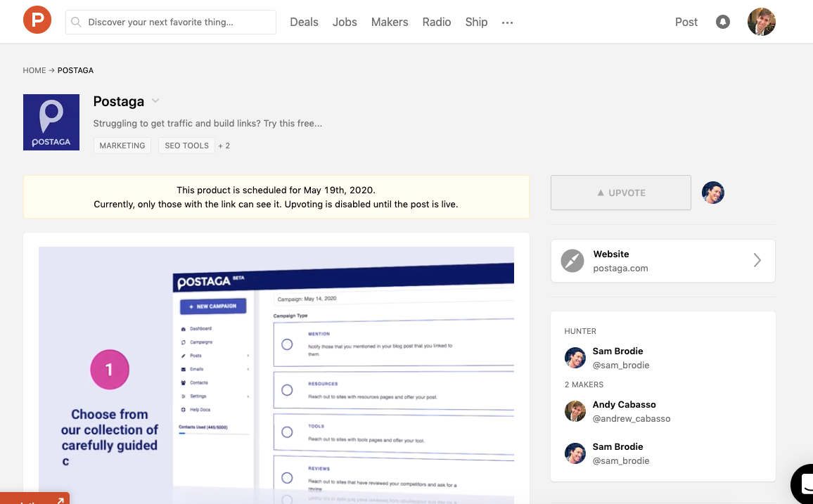Click the @andrew_cabasso handle
813x504 pixels.
(x=632, y=418)
